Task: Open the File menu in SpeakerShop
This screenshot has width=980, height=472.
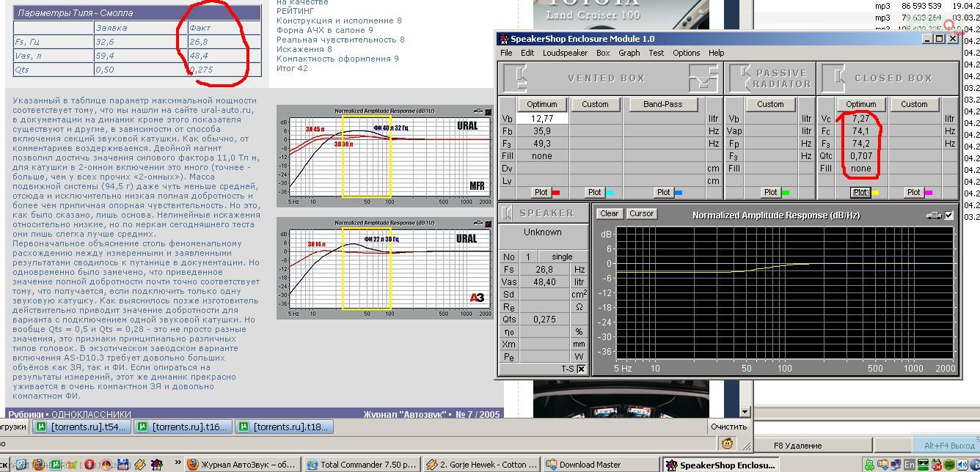Action: tap(506, 53)
